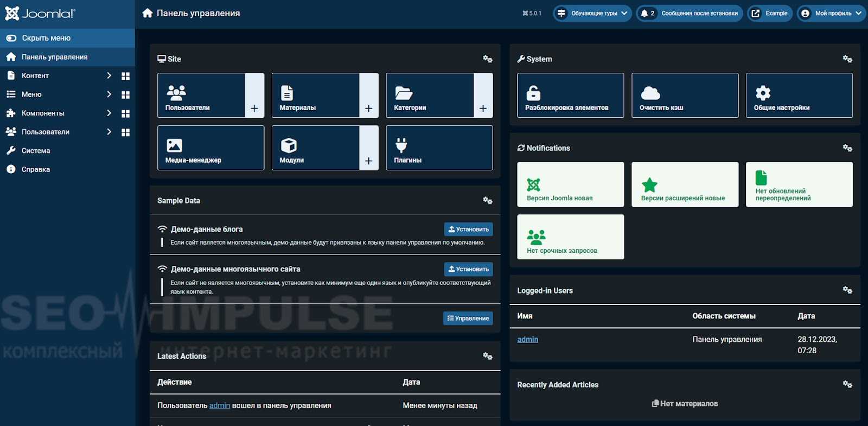
Task: Open Контент dashboard grid icon in sidebar
Action: [125, 76]
